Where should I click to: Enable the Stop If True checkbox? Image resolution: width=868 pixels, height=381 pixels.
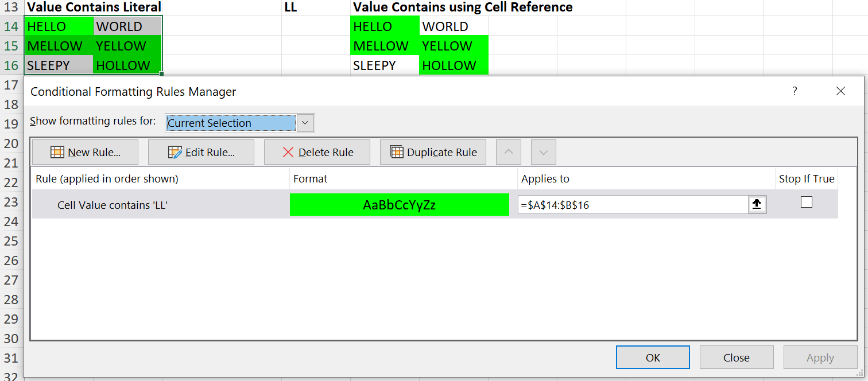(x=807, y=202)
